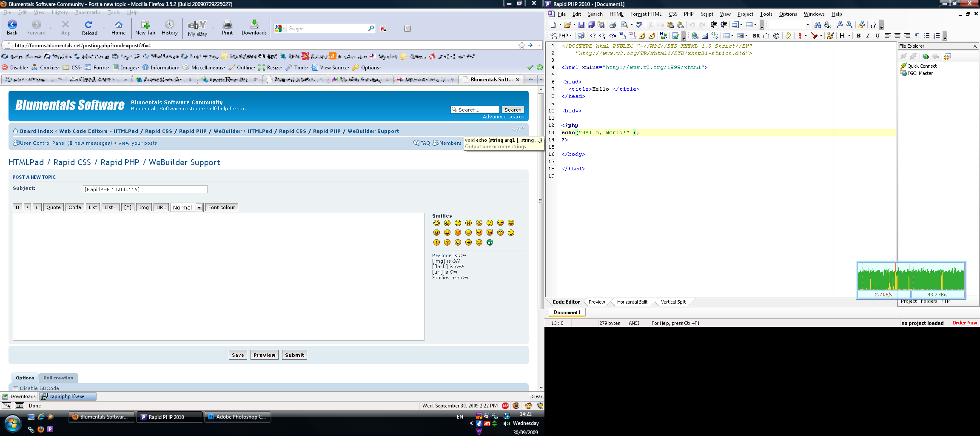980x436 pixels.
Task: Click the insert image icon in Rapid PHP
Action: 704,36
